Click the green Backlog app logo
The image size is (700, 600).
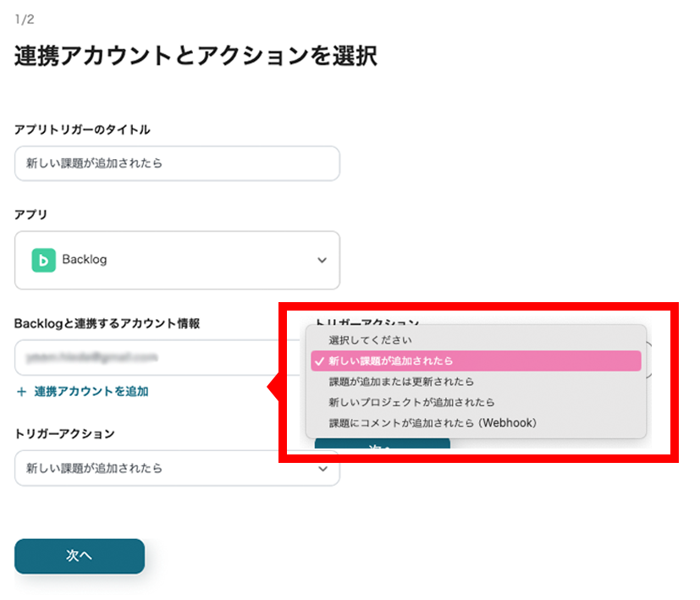coord(43,260)
